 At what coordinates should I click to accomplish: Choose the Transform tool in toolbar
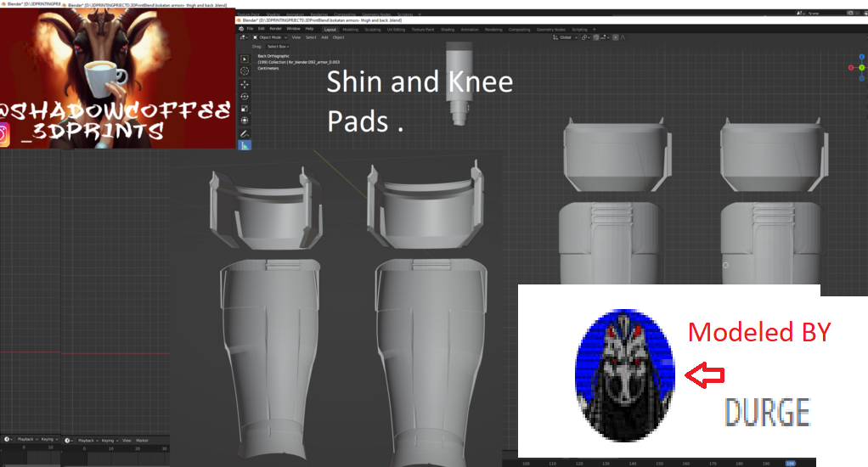coord(245,120)
